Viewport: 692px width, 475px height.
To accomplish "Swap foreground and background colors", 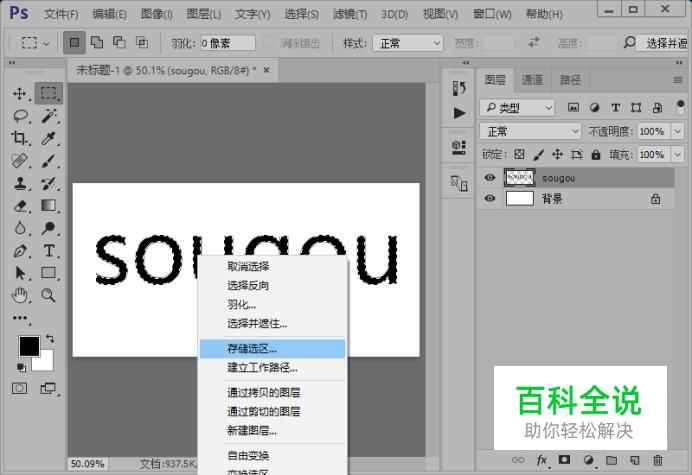I will pos(50,339).
